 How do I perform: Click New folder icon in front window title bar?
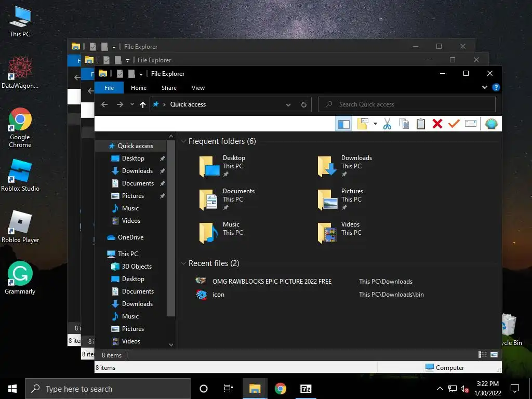(131, 74)
